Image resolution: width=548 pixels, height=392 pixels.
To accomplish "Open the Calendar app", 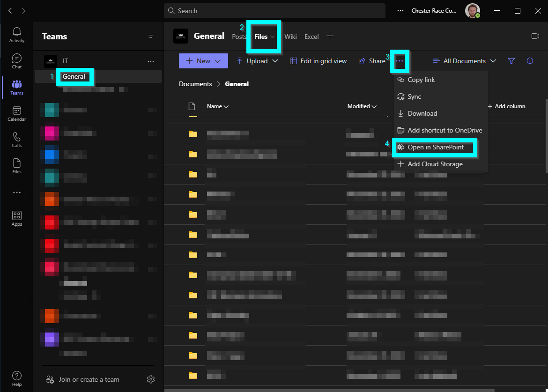I will point(16,114).
